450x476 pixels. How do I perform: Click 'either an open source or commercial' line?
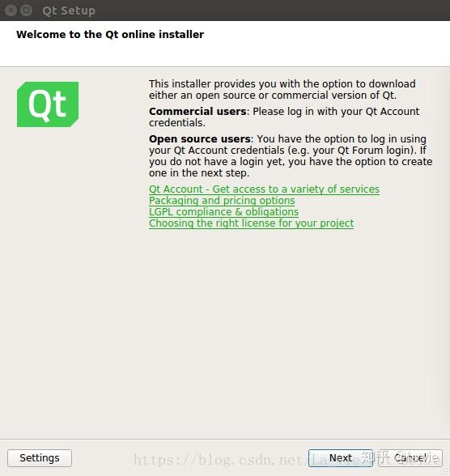pyautogui.click(x=273, y=96)
